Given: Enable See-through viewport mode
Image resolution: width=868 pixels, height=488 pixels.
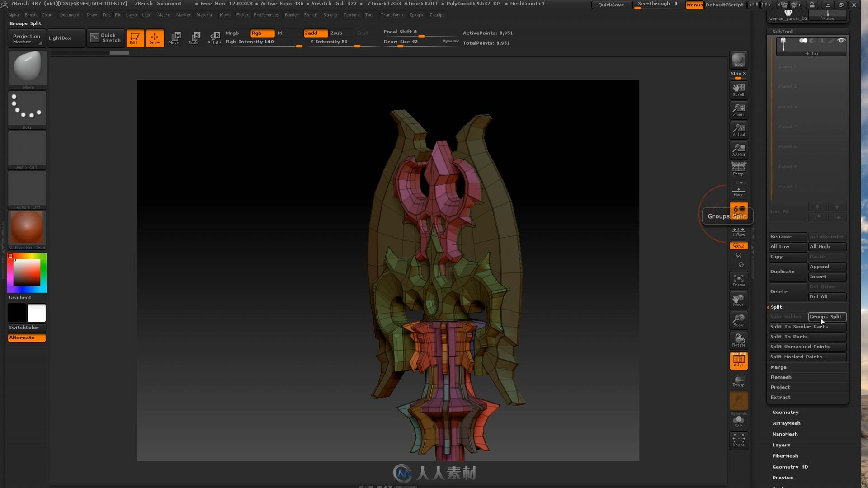Looking at the screenshot, I should pyautogui.click(x=657, y=4).
